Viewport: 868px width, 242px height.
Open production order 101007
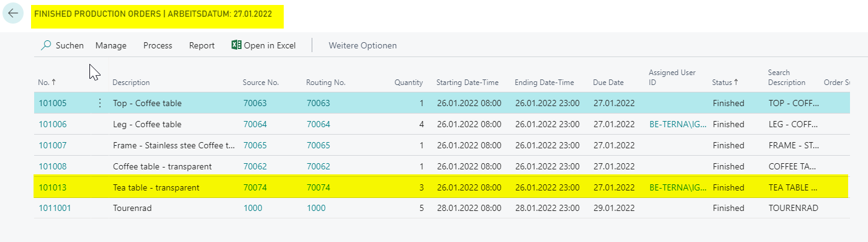(x=53, y=145)
